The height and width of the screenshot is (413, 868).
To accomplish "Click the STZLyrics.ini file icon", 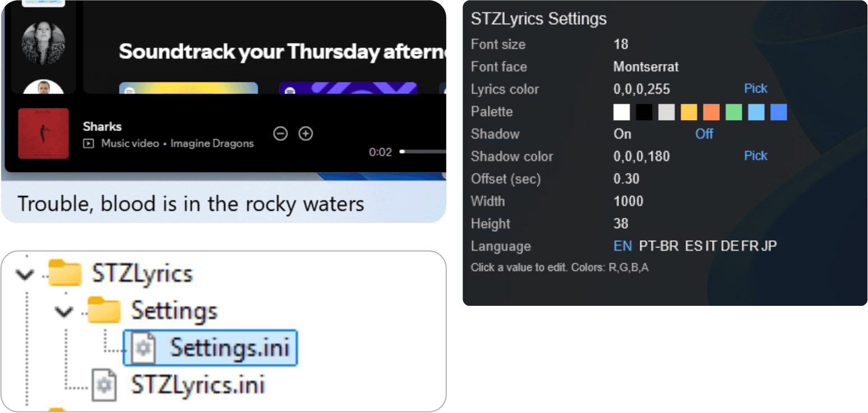I will click(104, 386).
